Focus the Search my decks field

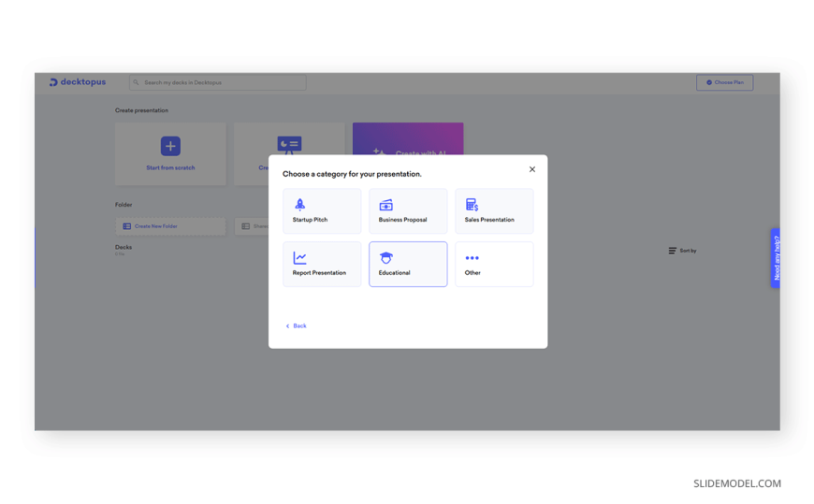218,82
